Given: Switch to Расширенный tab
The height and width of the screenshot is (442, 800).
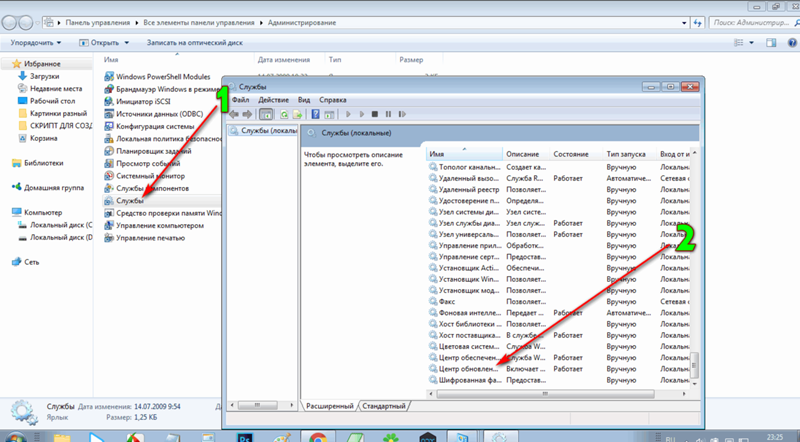Looking at the screenshot, I should coord(330,406).
